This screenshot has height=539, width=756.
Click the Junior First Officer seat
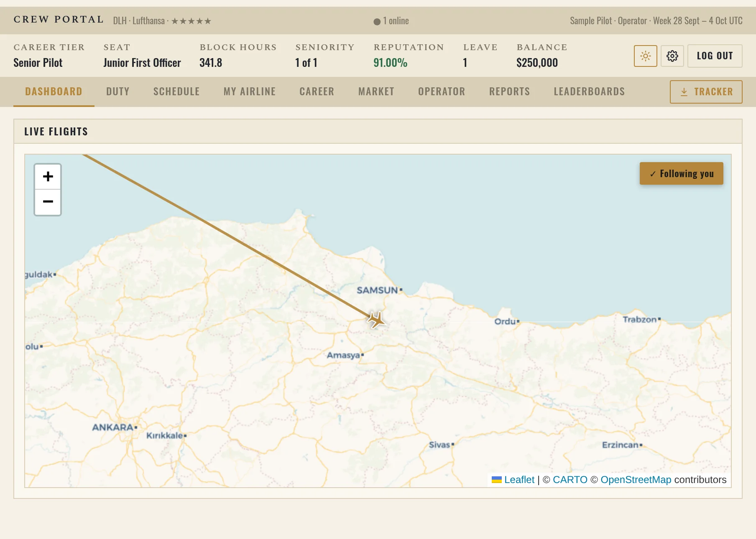tap(142, 63)
